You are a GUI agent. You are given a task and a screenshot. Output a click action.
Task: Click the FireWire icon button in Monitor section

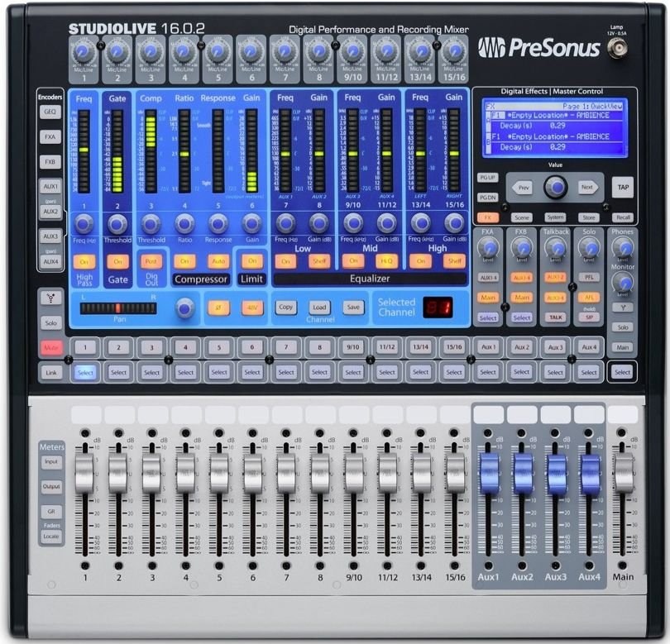[623, 307]
